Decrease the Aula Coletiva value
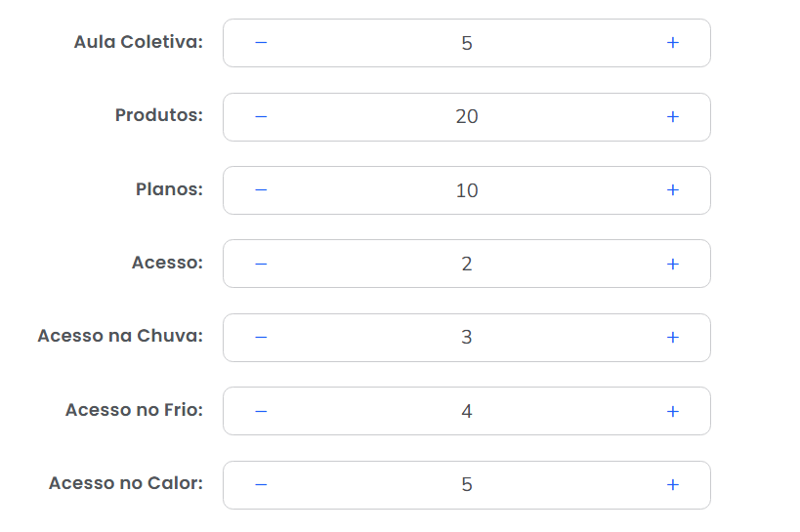 (261, 43)
